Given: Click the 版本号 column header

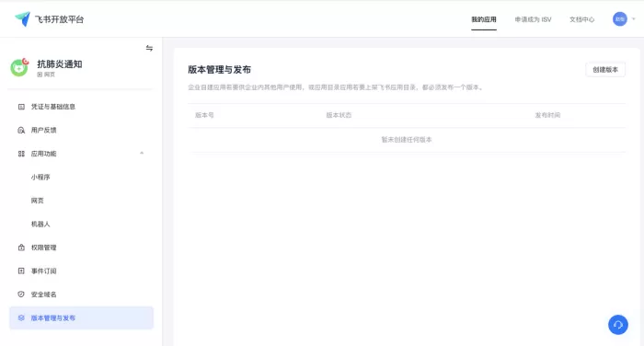Looking at the screenshot, I should tap(204, 115).
